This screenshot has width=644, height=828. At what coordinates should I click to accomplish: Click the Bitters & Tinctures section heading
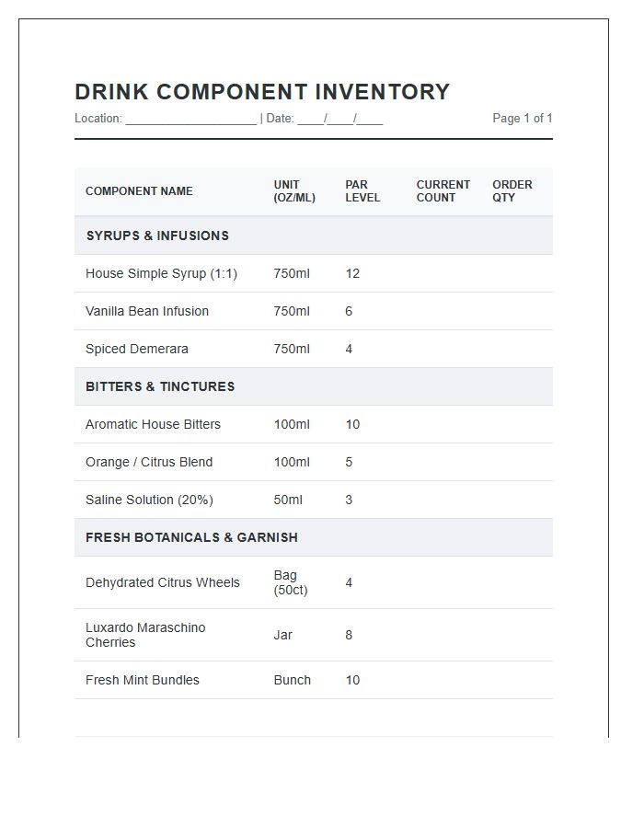point(160,386)
